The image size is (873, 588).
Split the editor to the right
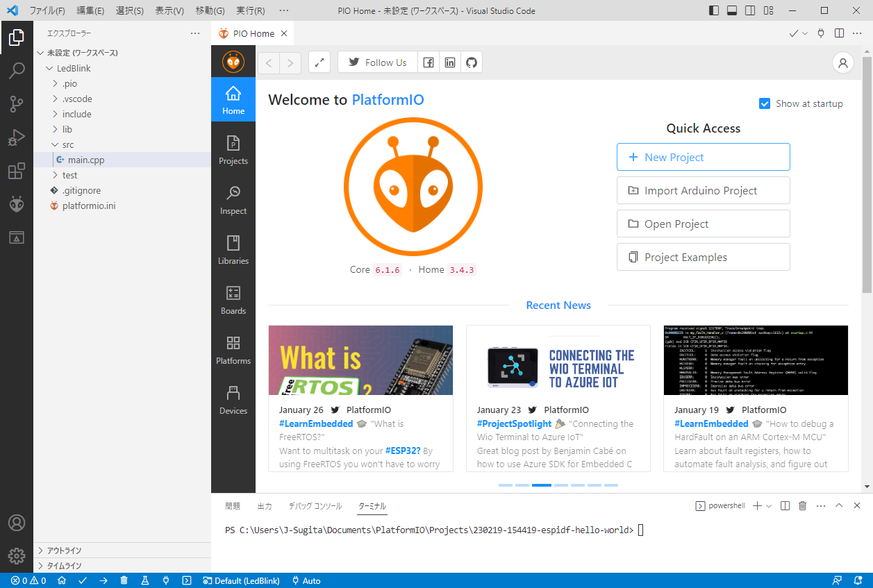coord(839,33)
